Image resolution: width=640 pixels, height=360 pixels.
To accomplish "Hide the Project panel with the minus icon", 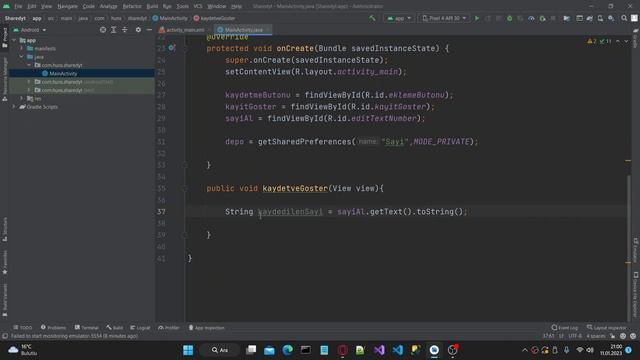I will [149, 30].
